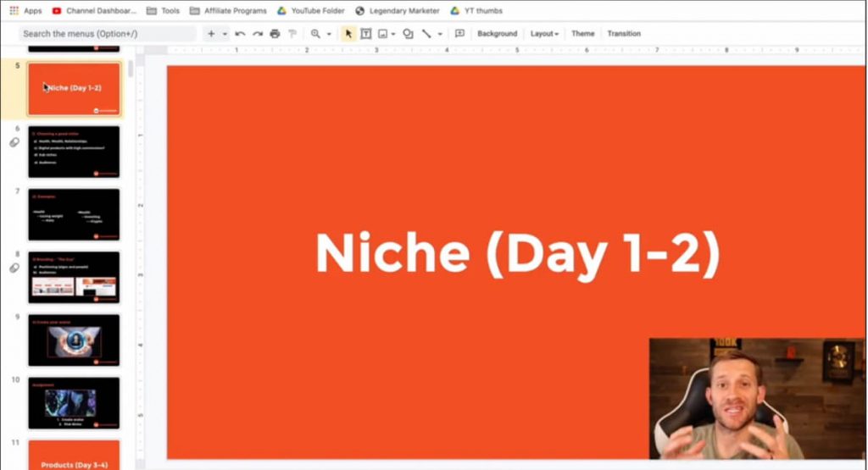868x470 pixels.
Task: Open YouTube Folder bookmark
Action: tap(310, 10)
